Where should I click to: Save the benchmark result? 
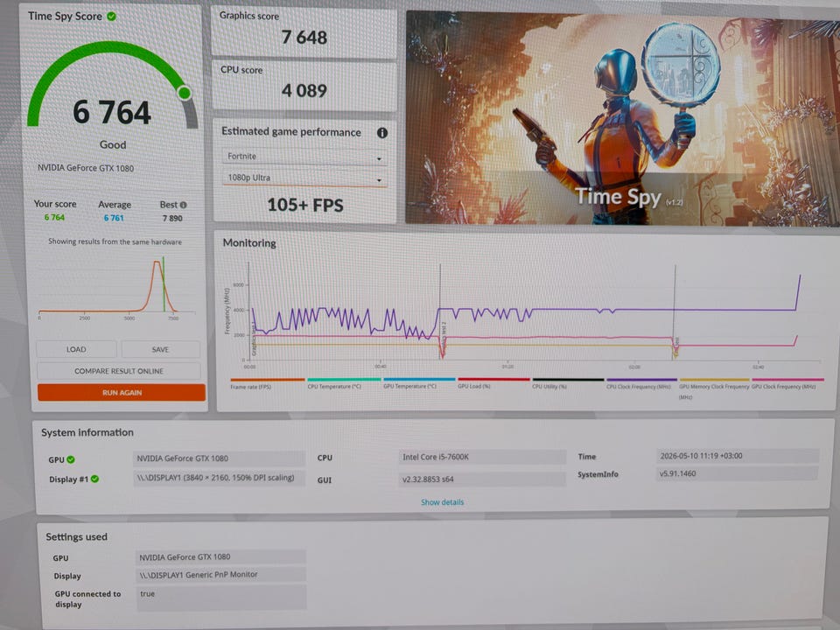click(x=160, y=349)
